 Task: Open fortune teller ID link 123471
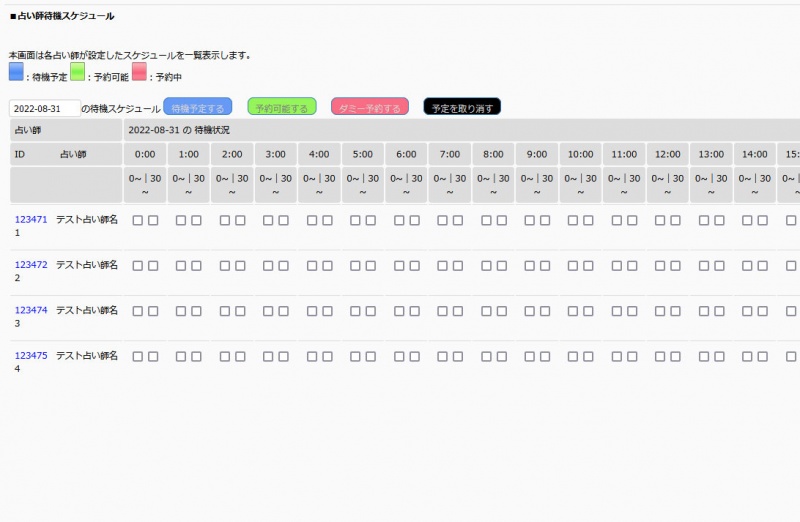click(31, 220)
